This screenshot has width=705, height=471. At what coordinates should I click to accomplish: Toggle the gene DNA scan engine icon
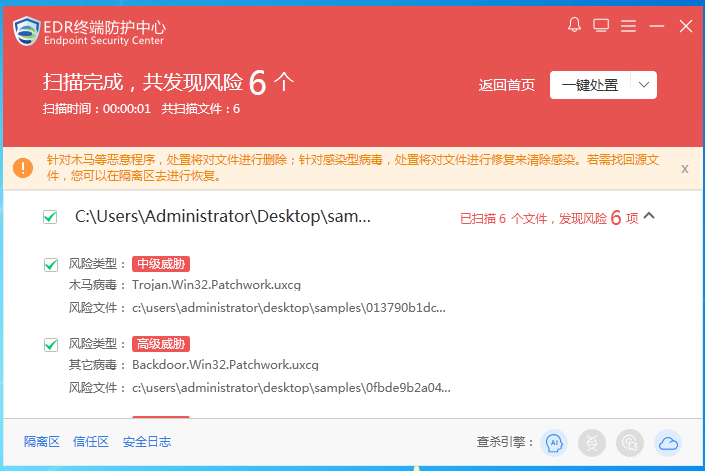[590, 442]
